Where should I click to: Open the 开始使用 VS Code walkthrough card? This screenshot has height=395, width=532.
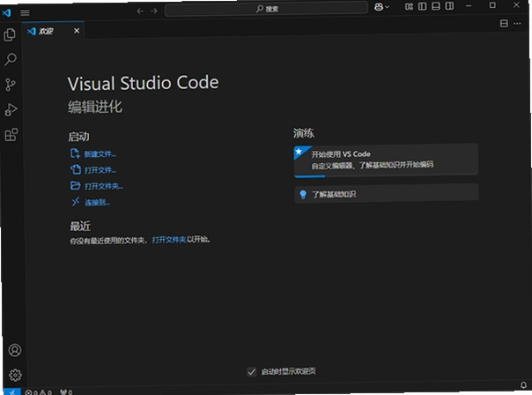pos(386,160)
